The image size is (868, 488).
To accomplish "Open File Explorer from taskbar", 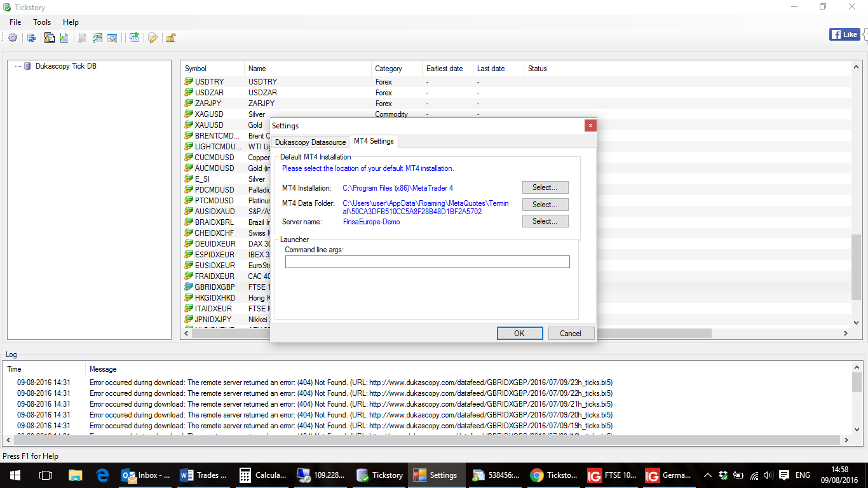I will click(76, 475).
